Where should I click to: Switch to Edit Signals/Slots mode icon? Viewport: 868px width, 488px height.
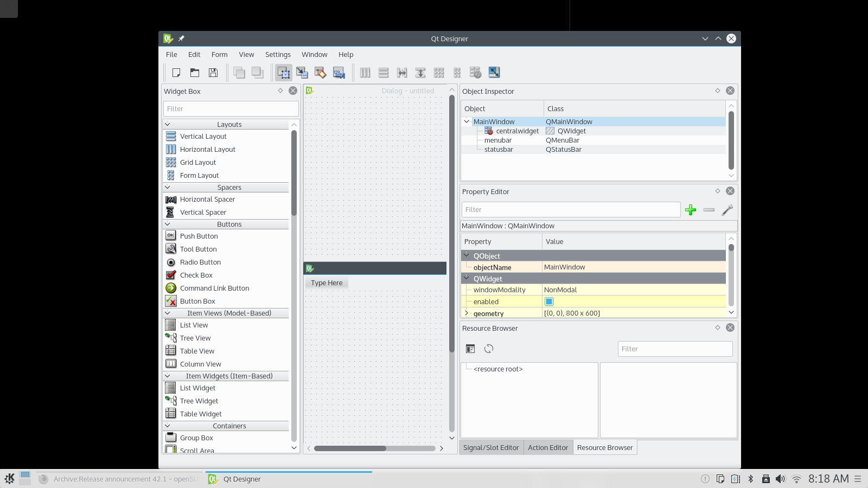302,73
